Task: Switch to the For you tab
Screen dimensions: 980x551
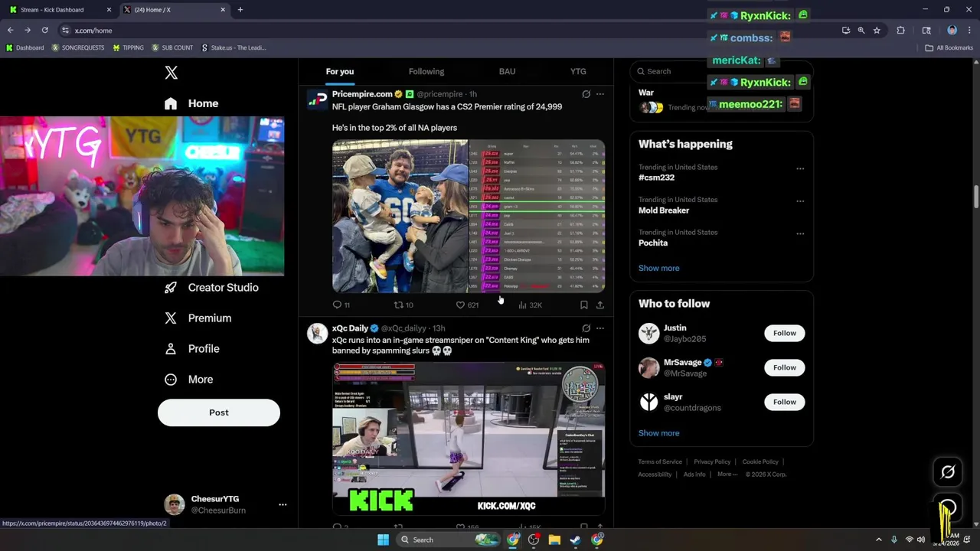Action: (340, 71)
